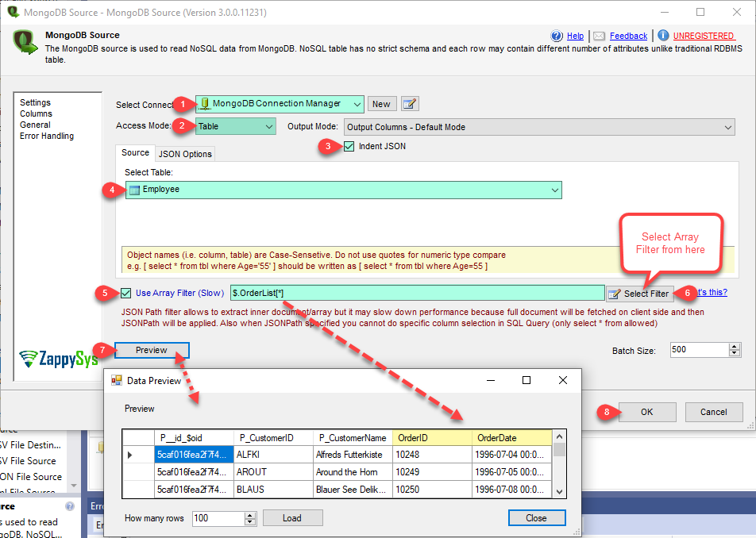This screenshot has width=756, height=538.
Task: Click the UNREGISTERED link
Action: pyautogui.click(x=704, y=36)
